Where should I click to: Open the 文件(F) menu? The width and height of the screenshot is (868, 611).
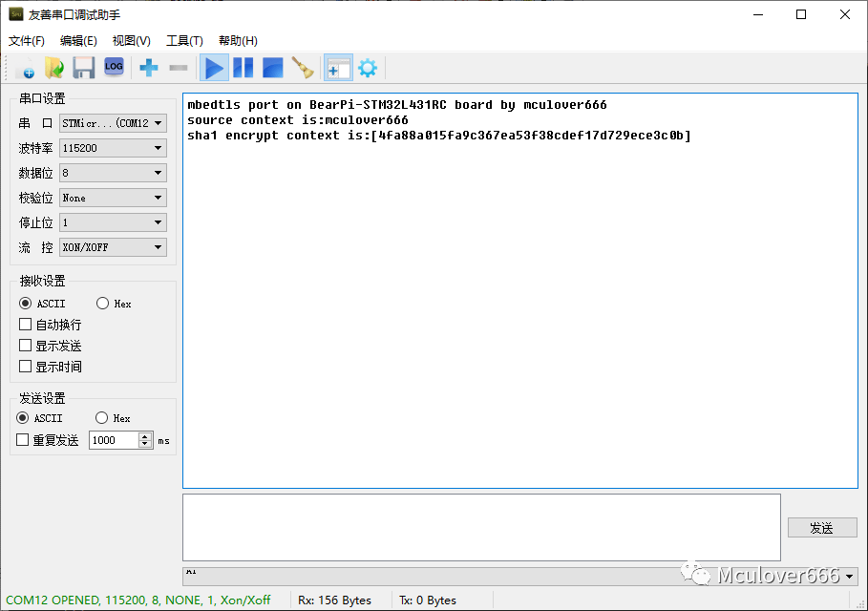[x=27, y=41]
